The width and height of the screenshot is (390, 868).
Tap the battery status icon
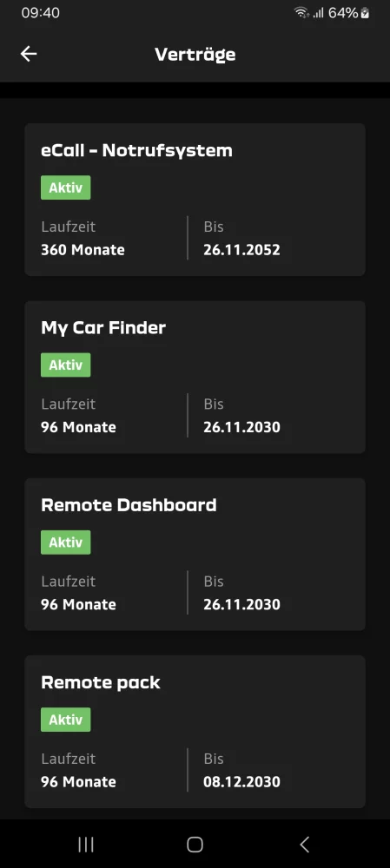[x=365, y=13]
